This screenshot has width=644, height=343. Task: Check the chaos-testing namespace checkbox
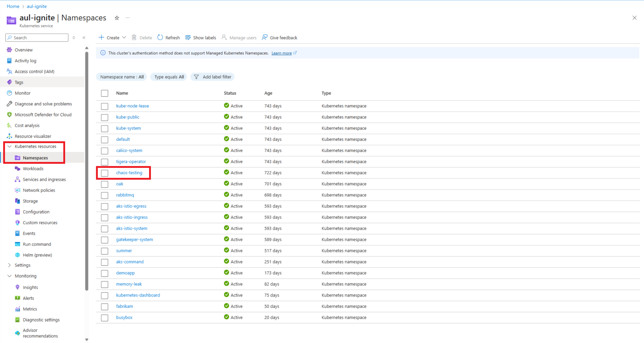click(105, 173)
